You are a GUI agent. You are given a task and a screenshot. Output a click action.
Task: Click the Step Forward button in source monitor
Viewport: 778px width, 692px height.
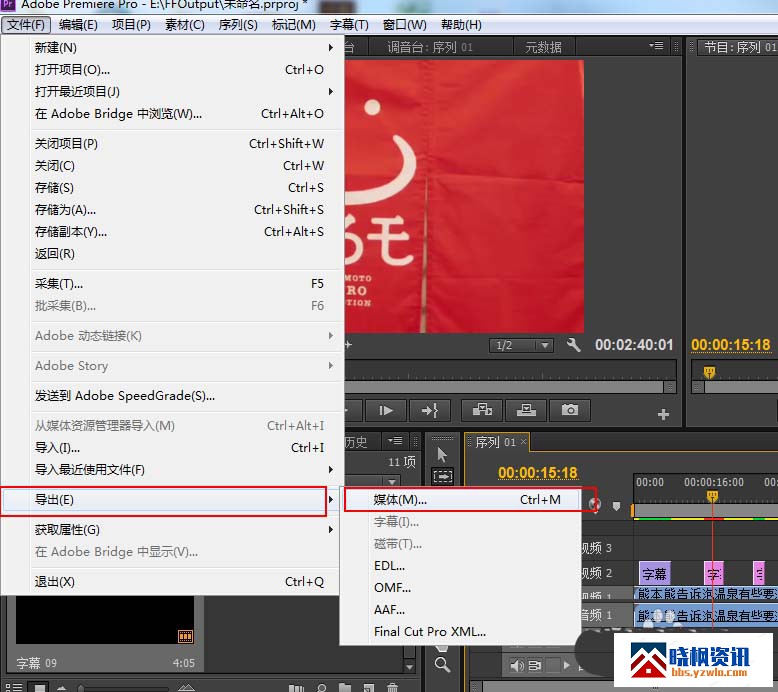tap(386, 410)
